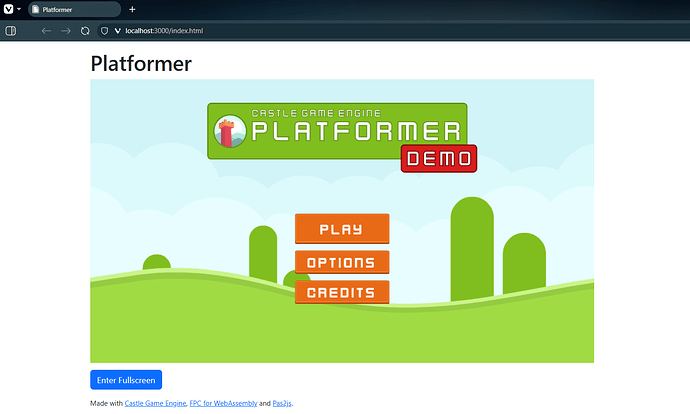The image size is (690, 414).
Task: Go back with the left arrow
Action: point(46,31)
